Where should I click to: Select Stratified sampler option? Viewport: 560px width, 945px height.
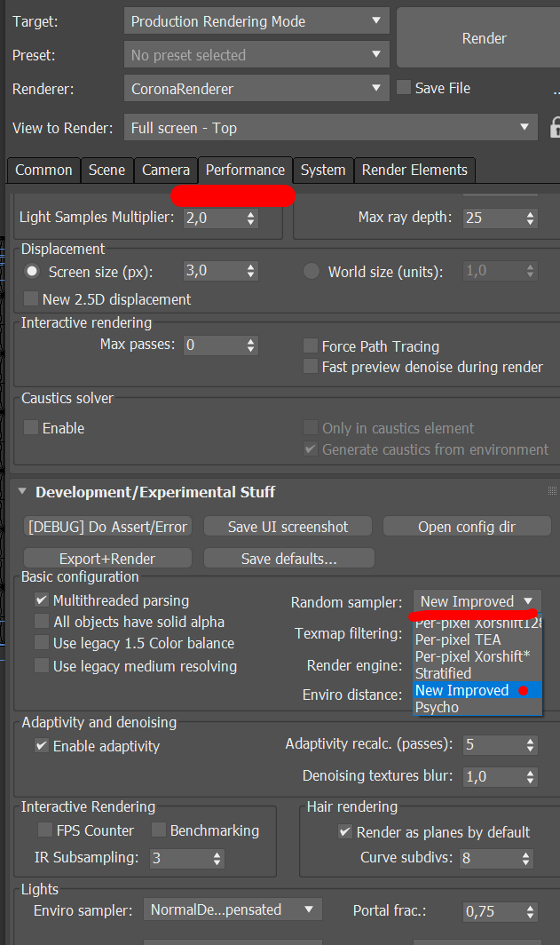pos(478,673)
